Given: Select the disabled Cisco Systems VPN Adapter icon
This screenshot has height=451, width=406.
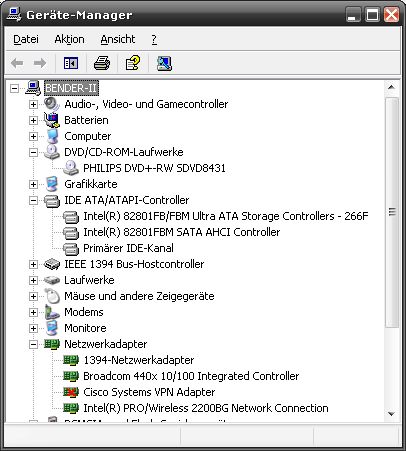Looking at the screenshot, I should 71,392.
